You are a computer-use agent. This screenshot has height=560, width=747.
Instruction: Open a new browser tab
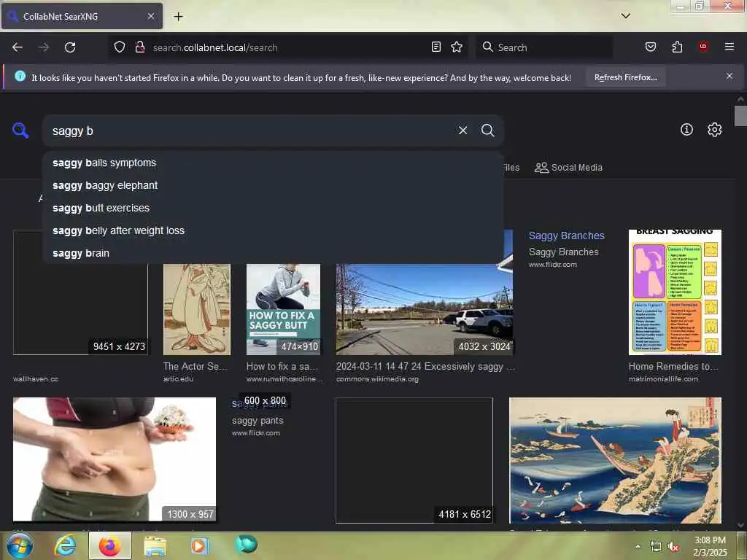(178, 17)
